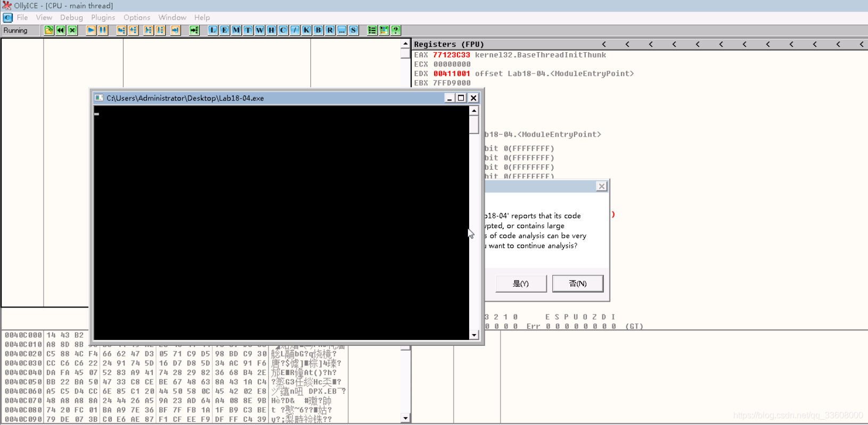Image resolution: width=868 pixels, height=425 pixels.
Task: Open the View menu
Action: tap(44, 18)
